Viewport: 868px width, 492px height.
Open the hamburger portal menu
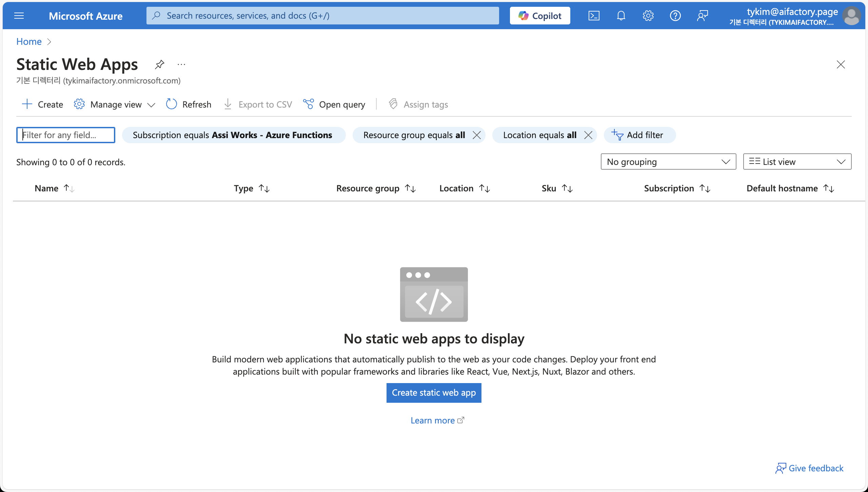coord(19,16)
